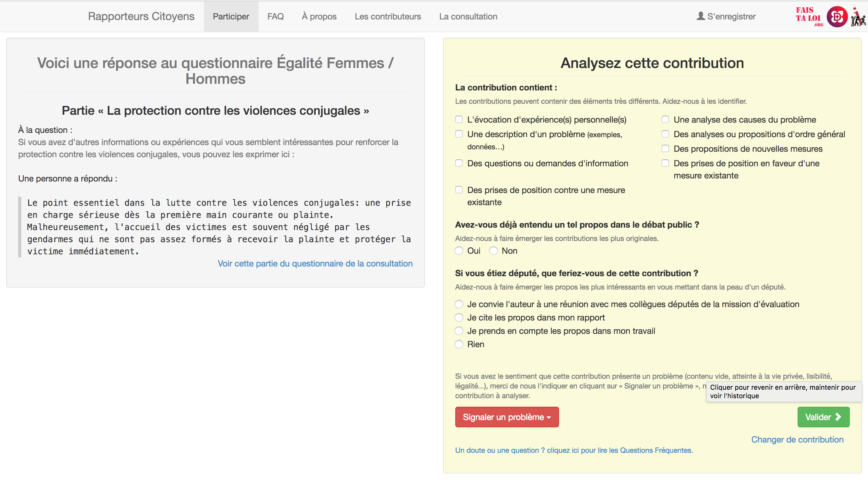Open Voir cette partie du questionnaire link
868x485 pixels.
pyautogui.click(x=315, y=263)
